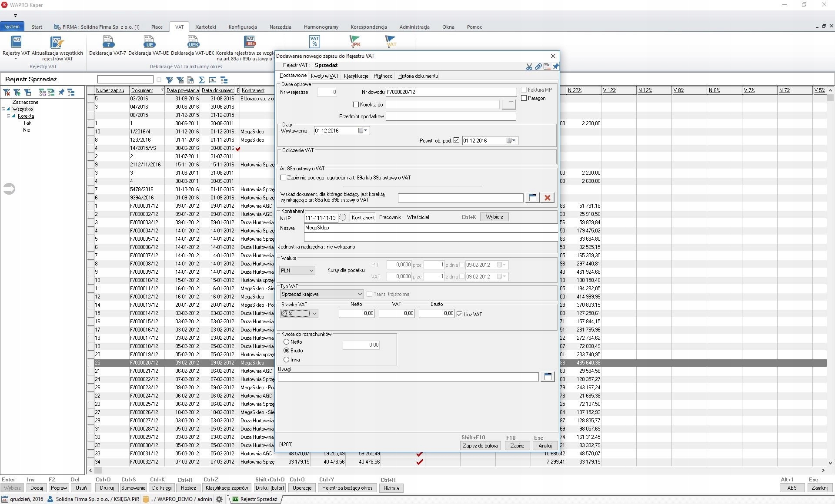Open the Stawka VAT 23% dropdown
The width and height of the screenshot is (835, 504).
[x=314, y=314]
